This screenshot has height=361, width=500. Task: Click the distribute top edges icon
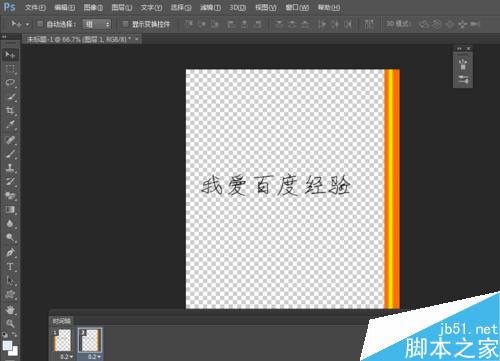point(279,24)
